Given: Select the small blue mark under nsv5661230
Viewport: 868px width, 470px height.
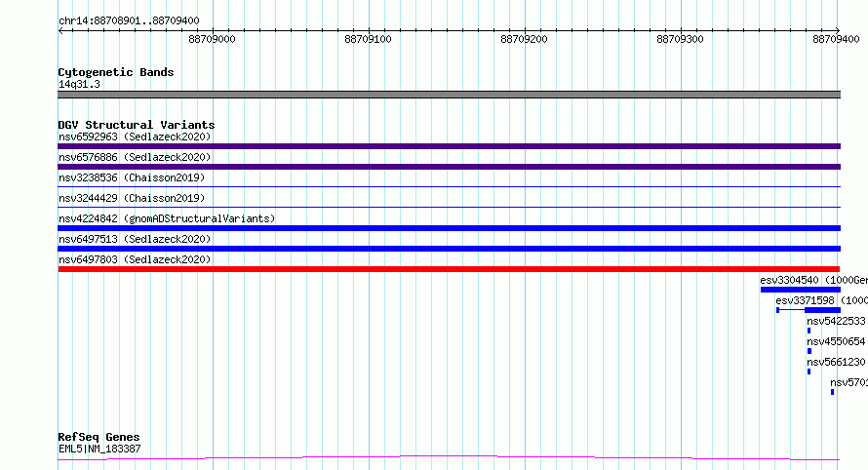Looking at the screenshot, I should 809,372.
